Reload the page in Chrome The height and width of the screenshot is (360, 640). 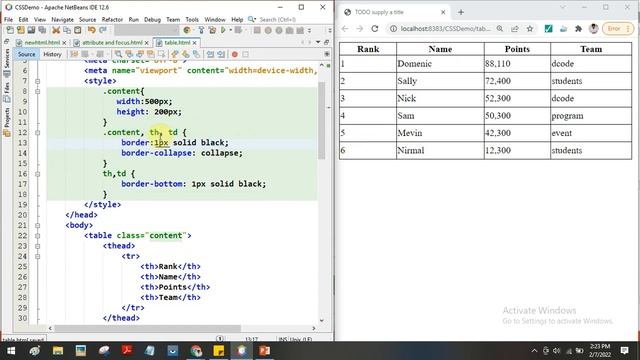375,29
